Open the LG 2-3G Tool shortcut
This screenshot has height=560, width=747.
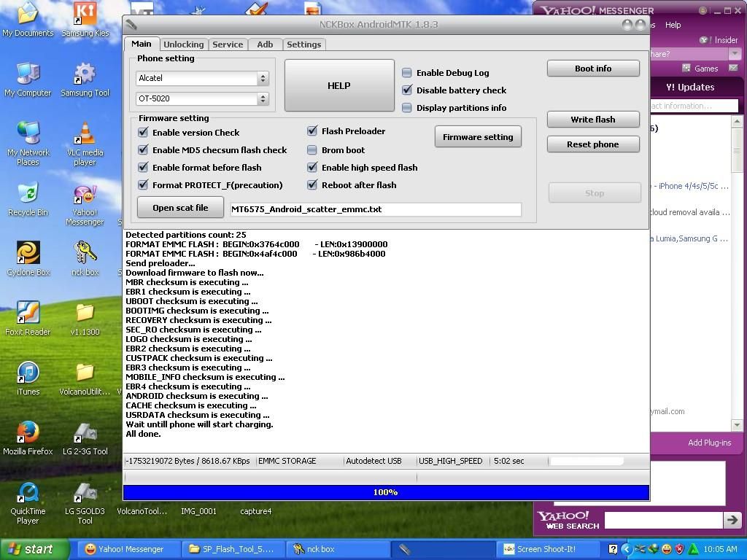(x=85, y=435)
